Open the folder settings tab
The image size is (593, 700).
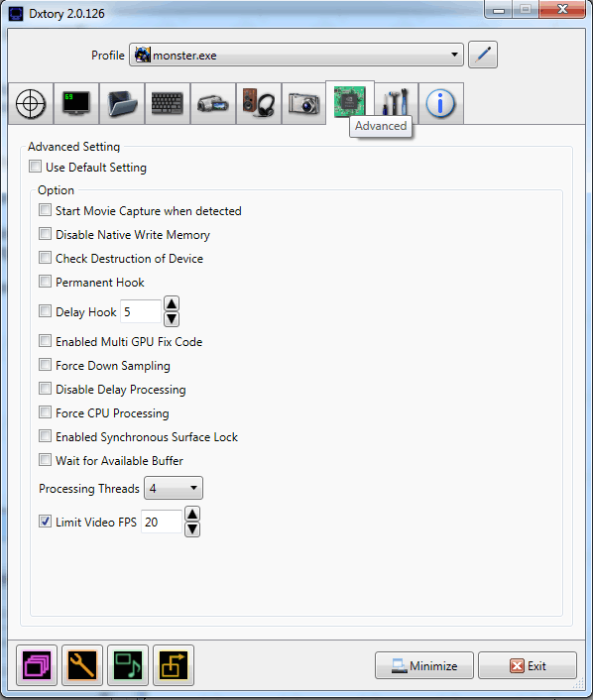[122, 103]
